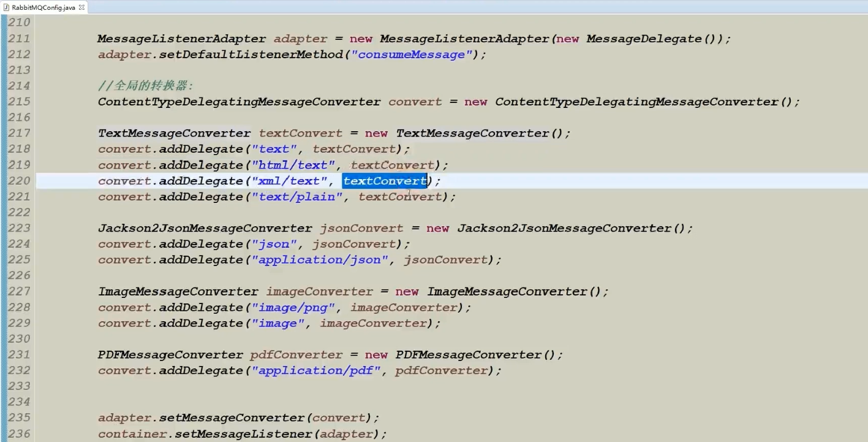This screenshot has width=868, height=442.
Task: Click the container variable on line 236
Action: (132, 433)
